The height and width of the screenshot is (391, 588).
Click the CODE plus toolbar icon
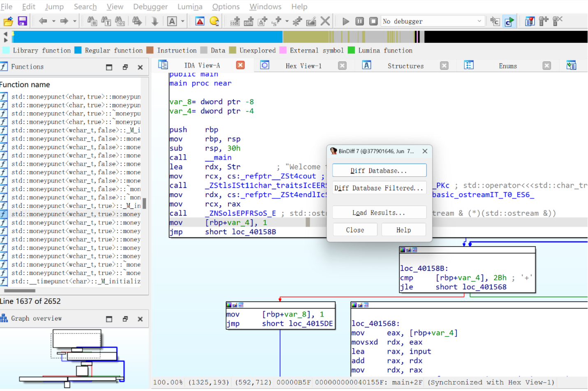pos(235,21)
